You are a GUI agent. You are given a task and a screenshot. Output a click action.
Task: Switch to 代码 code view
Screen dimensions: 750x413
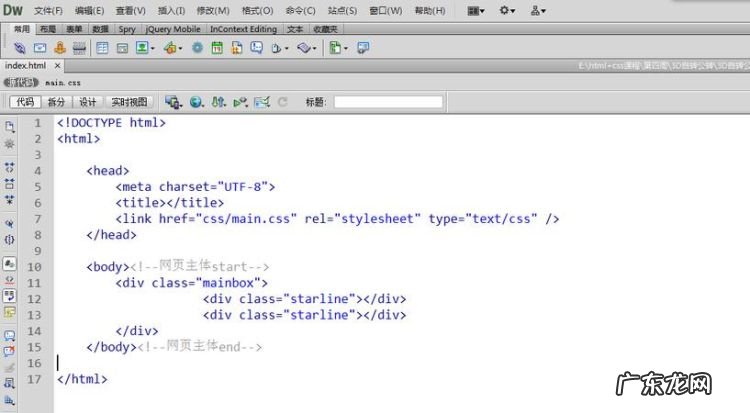[24, 102]
